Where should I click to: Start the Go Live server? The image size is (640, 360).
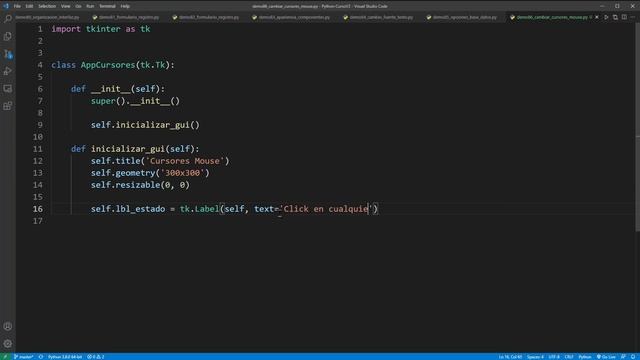coord(606,357)
